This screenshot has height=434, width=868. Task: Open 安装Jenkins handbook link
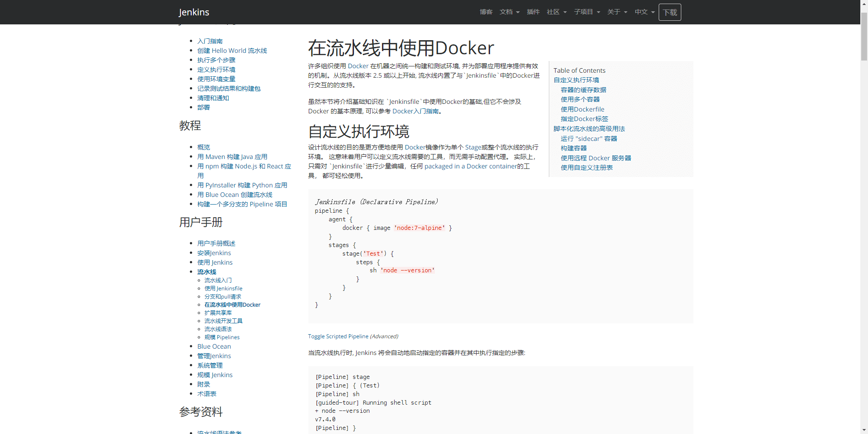[214, 253]
